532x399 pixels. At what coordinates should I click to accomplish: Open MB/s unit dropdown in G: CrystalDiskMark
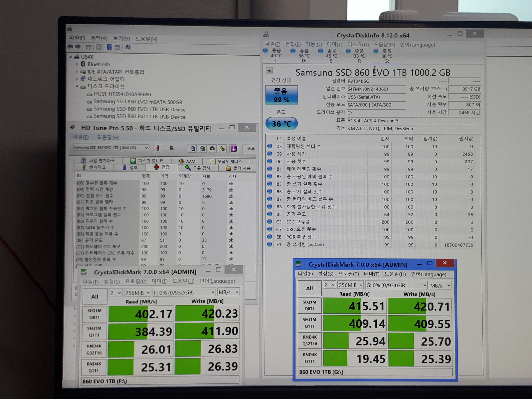click(x=440, y=286)
